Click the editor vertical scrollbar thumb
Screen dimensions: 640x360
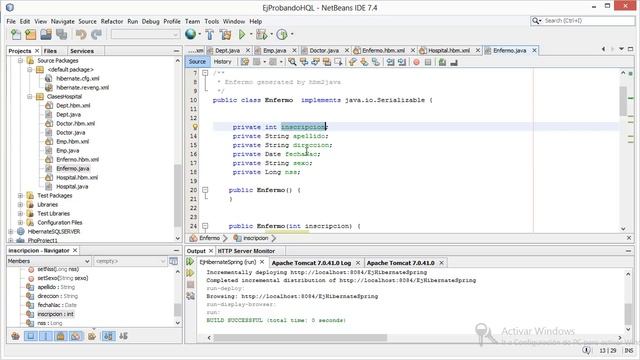[623, 101]
